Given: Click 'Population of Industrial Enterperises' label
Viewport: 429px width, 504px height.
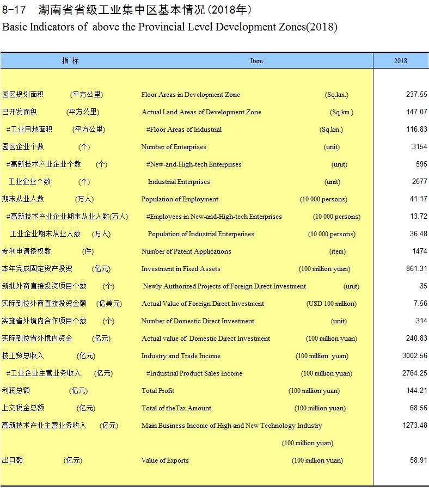Looking at the screenshot, I should coord(201,233).
